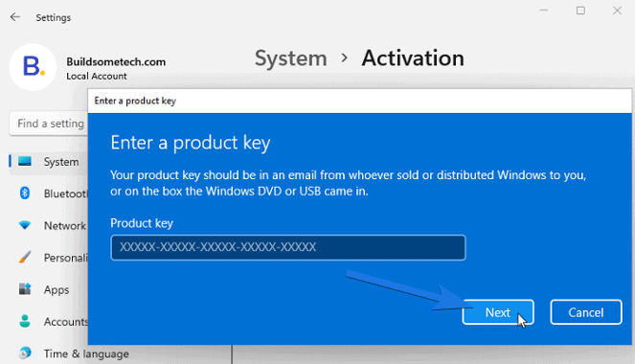Select the Time & language globe icon
The image size is (635, 364).
pos(25,353)
